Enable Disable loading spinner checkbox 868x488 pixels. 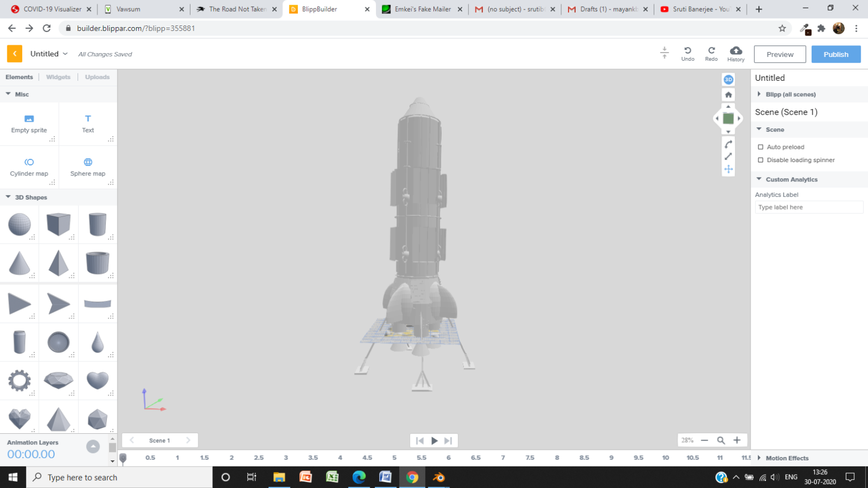761,160
